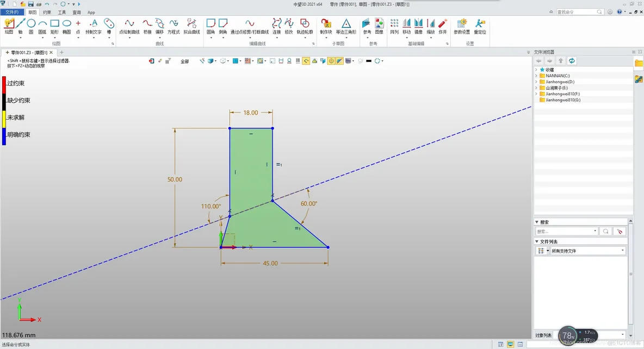
Task: Choose the 偏移 (Offset) curve tool
Action: pyautogui.click(x=159, y=26)
